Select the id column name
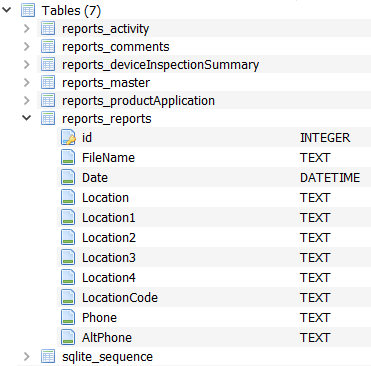 point(87,137)
